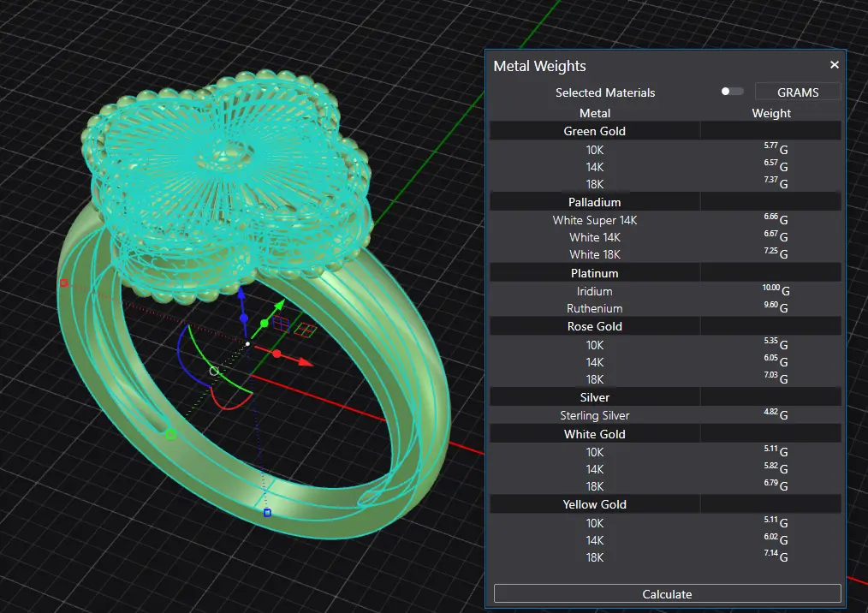Click the Metal column header
The image size is (868, 613).
595,113
